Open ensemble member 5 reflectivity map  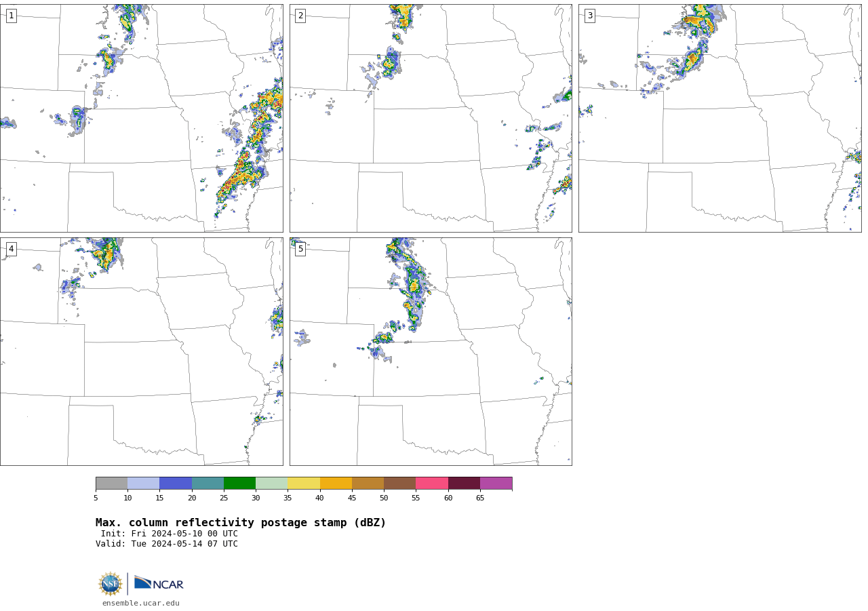(x=431, y=351)
